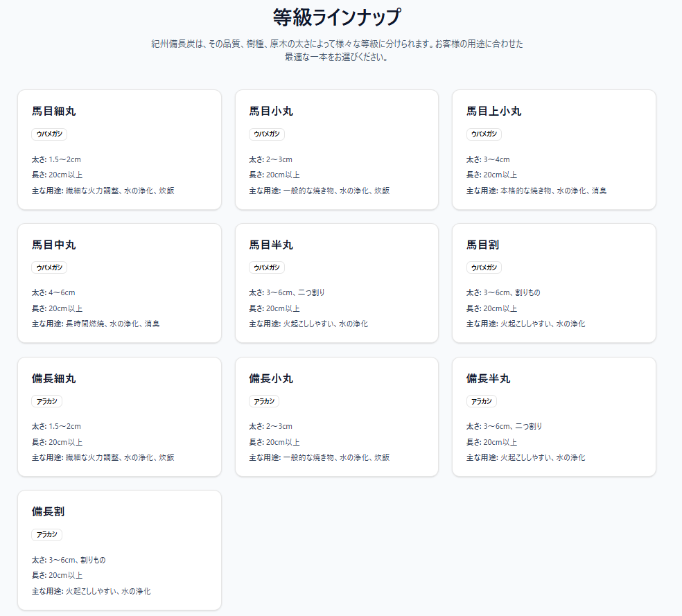Click the アラカシ badge under 備長細丸

47,402
